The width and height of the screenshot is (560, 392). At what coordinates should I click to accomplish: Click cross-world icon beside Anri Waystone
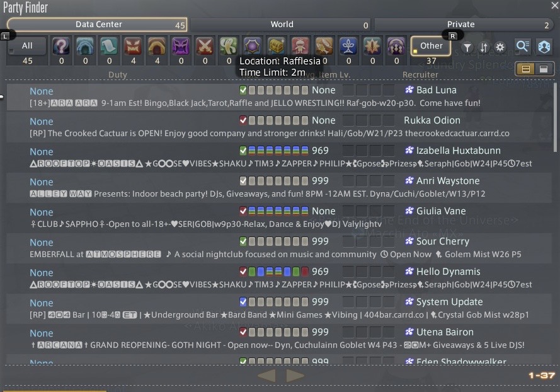coord(409,180)
